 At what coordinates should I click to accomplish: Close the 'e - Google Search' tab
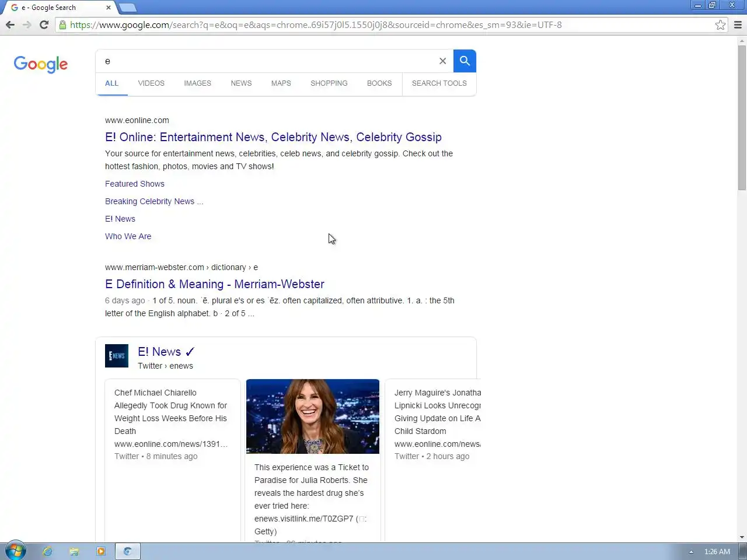click(x=109, y=8)
